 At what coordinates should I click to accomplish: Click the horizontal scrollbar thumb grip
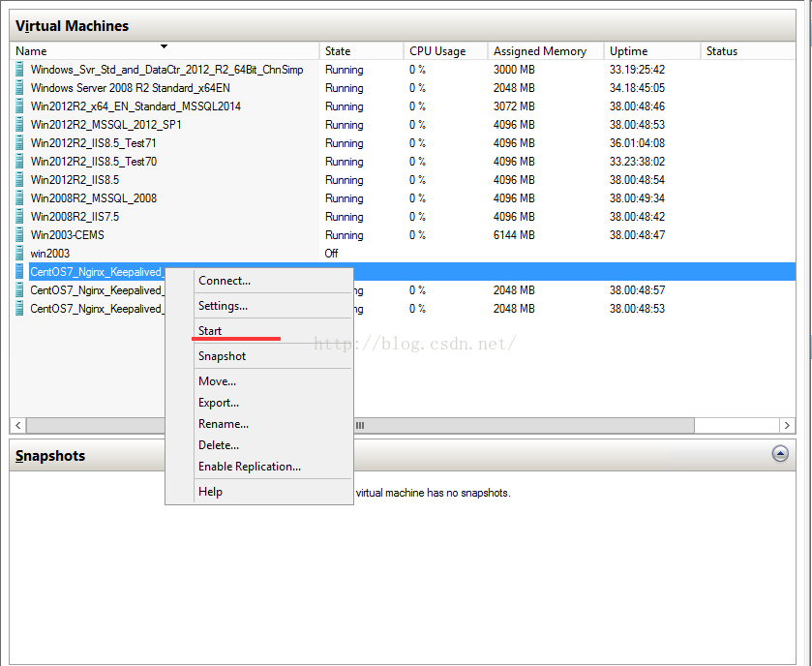tap(360, 425)
